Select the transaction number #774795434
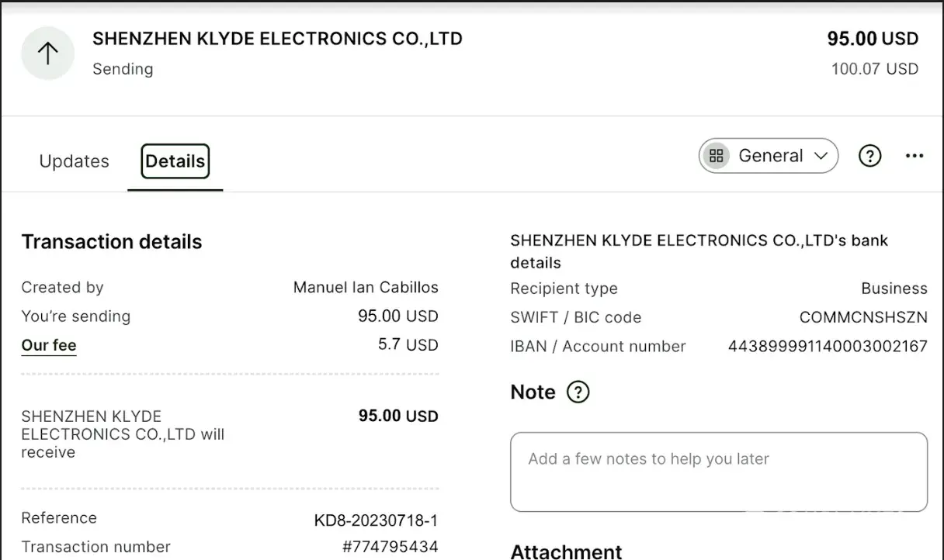The height and width of the screenshot is (560, 944). 390,547
